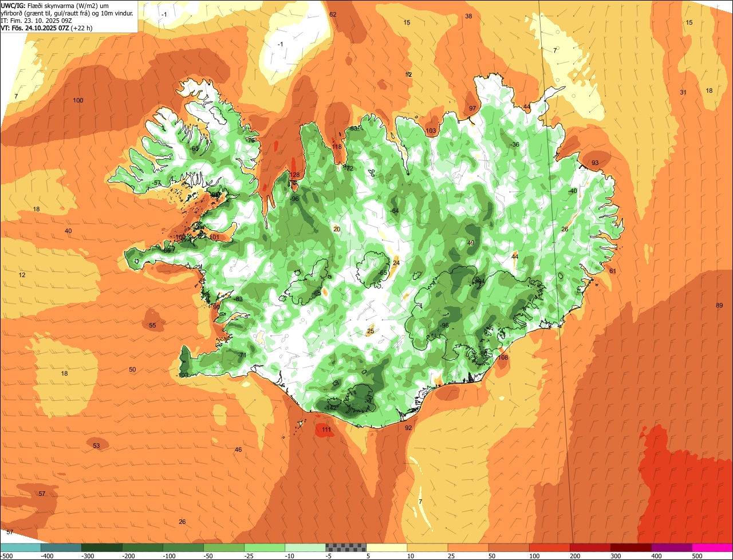
Task: Click the pale yellow swatch between 5 and 10
Action: pos(387,547)
